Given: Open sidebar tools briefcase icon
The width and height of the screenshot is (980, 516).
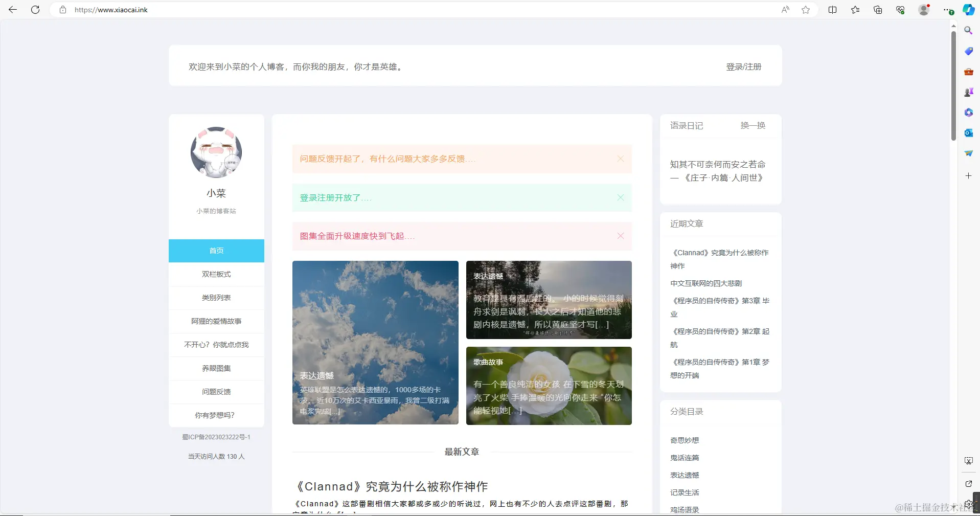Looking at the screenshot, I should point(968,72).
